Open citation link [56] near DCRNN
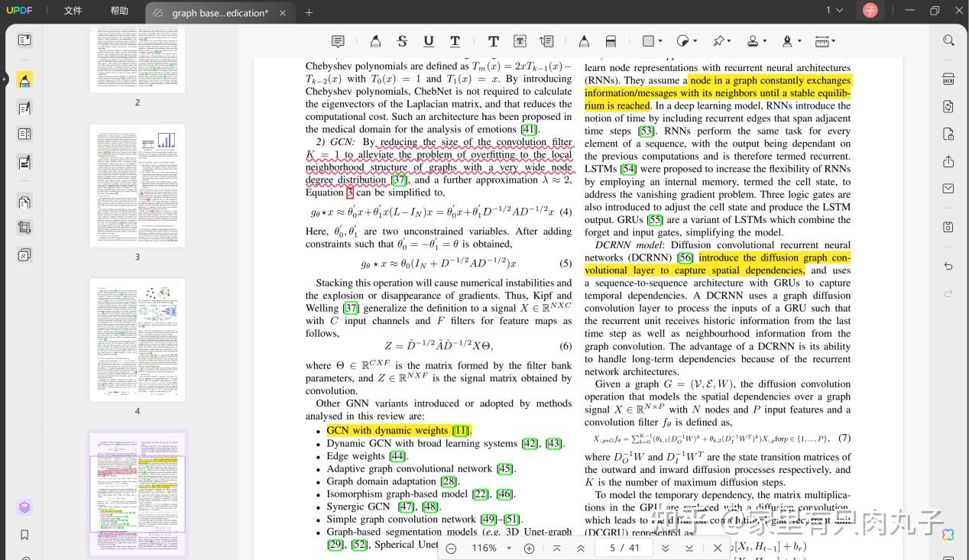This screenshot has width=969, height=560. pos(685,257)
